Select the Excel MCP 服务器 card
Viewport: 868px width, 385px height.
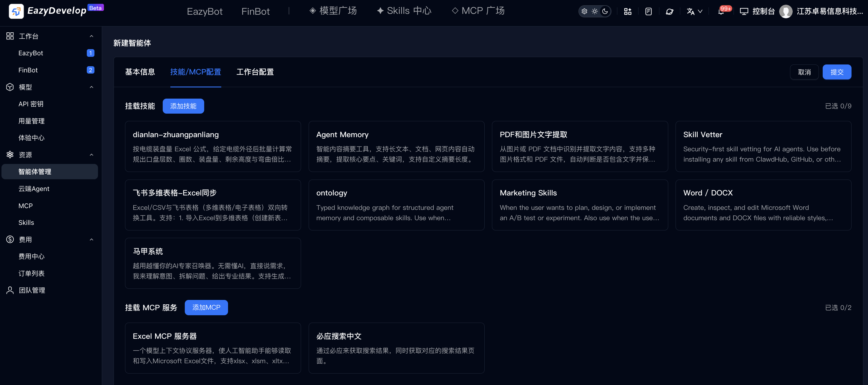click(213, 348)
